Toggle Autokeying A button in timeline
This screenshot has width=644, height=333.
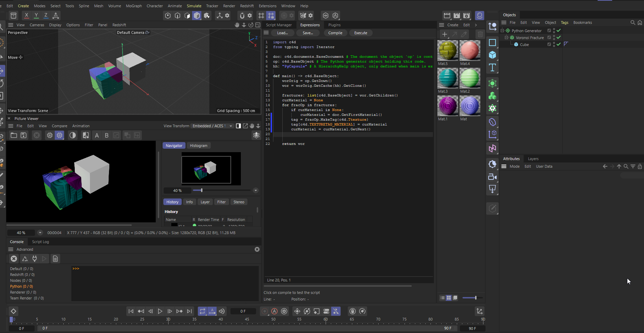click(x=274, y=311)
